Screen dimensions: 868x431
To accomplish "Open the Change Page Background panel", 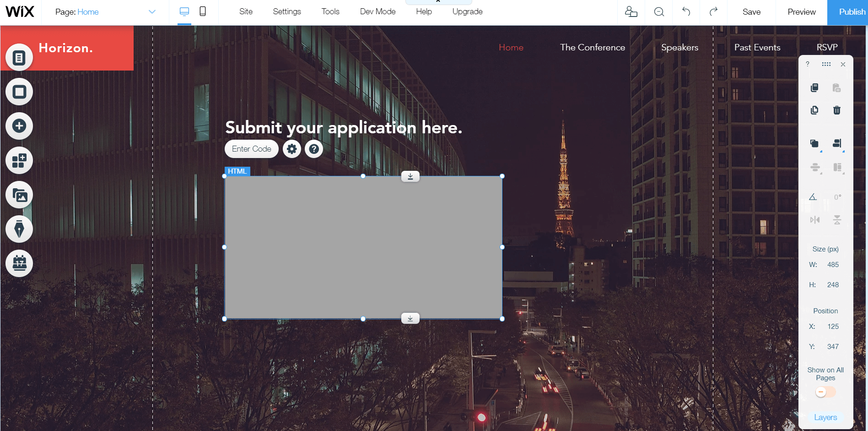I will (x=19, y=92).
